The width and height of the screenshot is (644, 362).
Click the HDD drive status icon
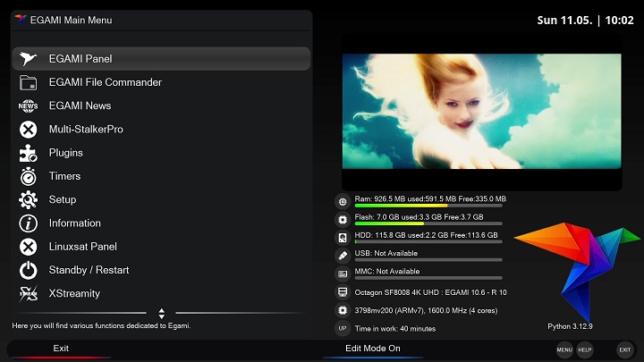[342, 237]
